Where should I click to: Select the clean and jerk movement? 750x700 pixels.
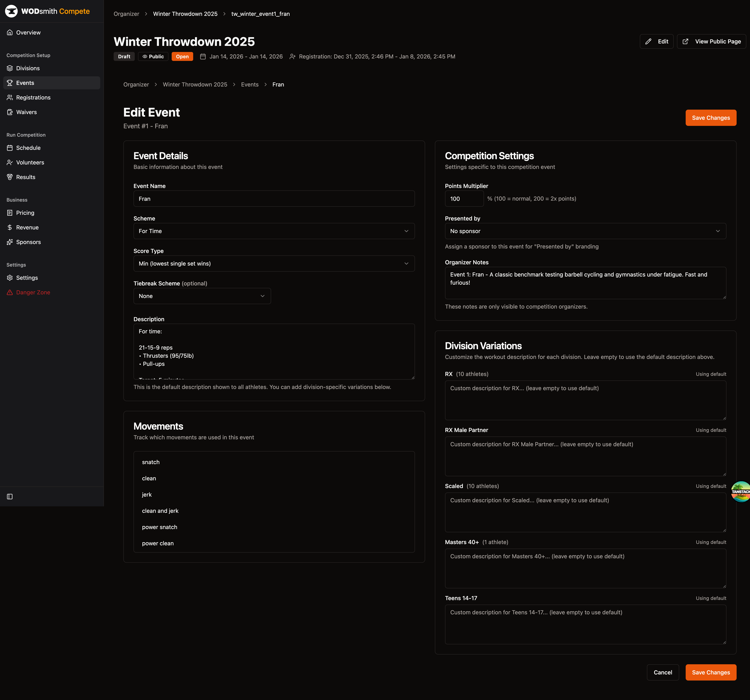coord(274,511)
